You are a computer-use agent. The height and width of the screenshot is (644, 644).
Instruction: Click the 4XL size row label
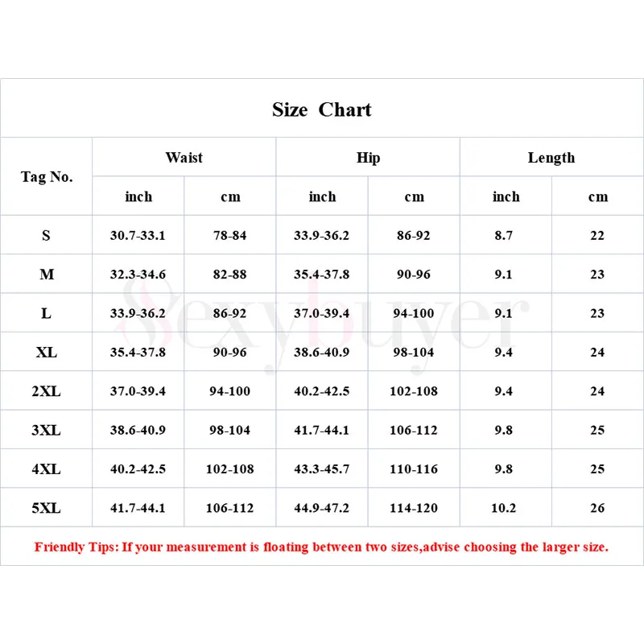[47, 469]
